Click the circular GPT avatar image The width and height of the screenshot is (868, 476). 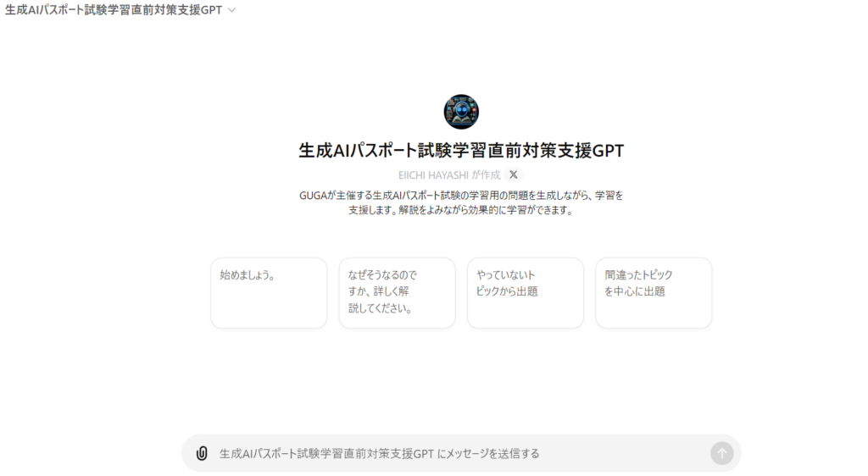point(461,112)
